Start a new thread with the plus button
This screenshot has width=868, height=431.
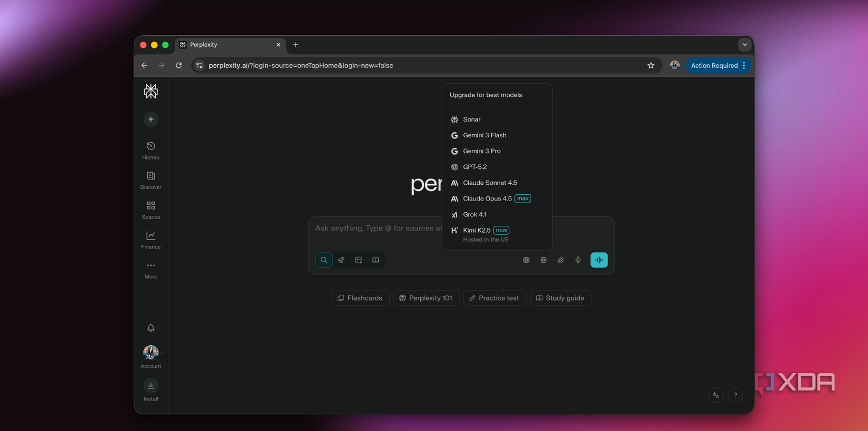[x=151, y=119]
